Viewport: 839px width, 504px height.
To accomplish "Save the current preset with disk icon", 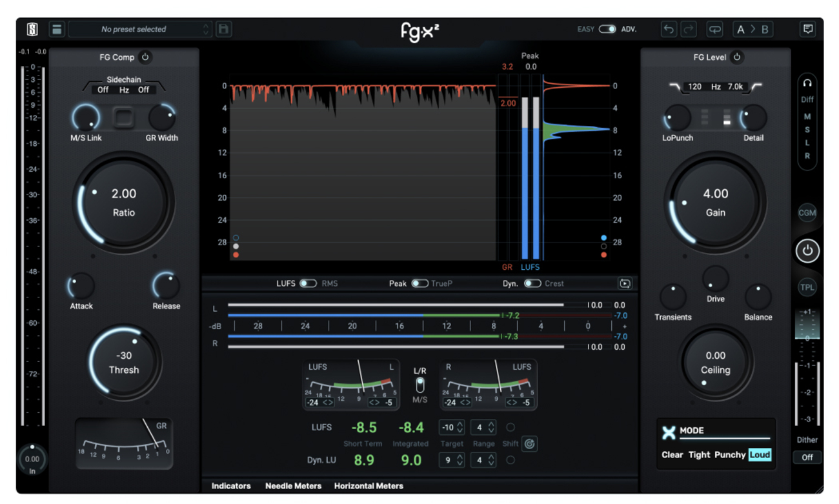I will [x=224, y=29].
